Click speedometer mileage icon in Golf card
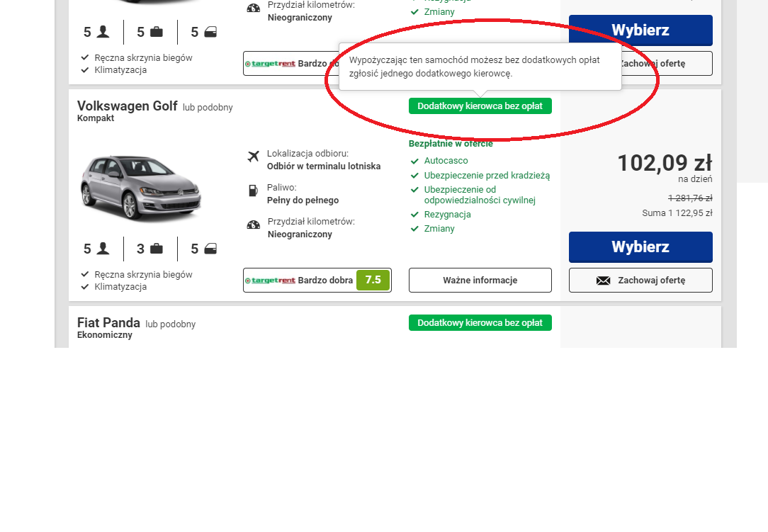This screenshot has height=532, width=768. 253,225
